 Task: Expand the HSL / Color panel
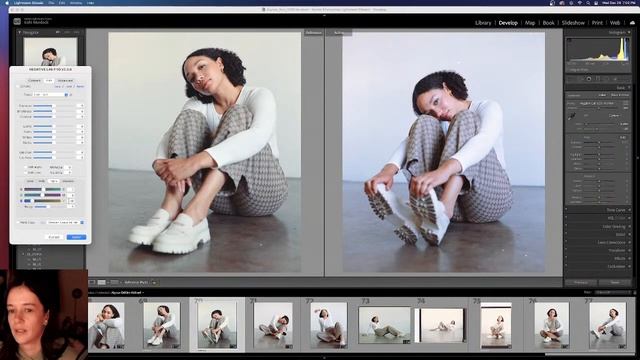click(x=629, y=218)
